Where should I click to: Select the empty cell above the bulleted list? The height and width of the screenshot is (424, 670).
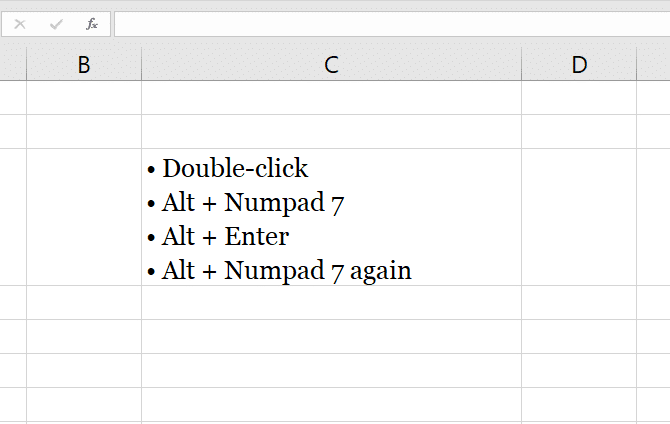tap(331, 132)
